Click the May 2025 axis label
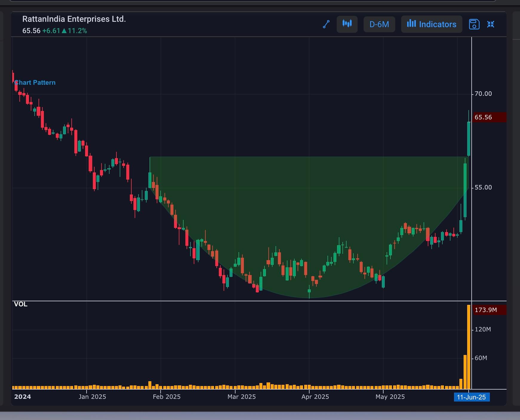Screen dimensions: 520x420 [x=390, y=397]
